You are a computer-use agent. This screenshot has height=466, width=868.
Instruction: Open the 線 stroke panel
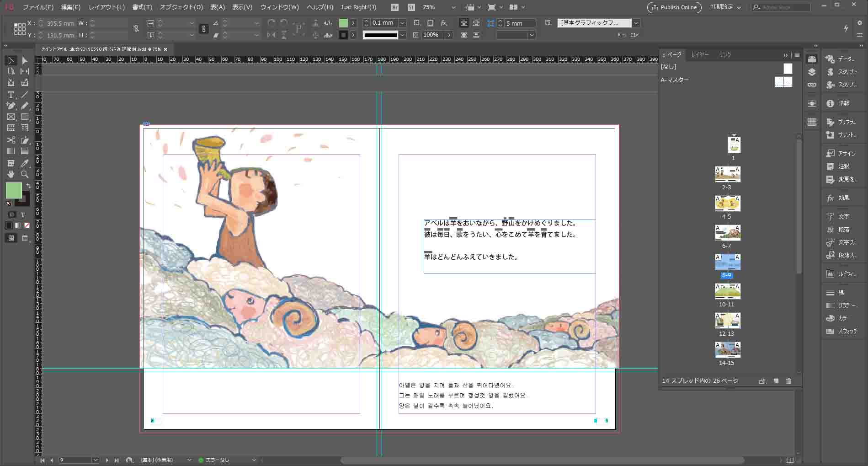pyautogui.click(x=836, y=293)
